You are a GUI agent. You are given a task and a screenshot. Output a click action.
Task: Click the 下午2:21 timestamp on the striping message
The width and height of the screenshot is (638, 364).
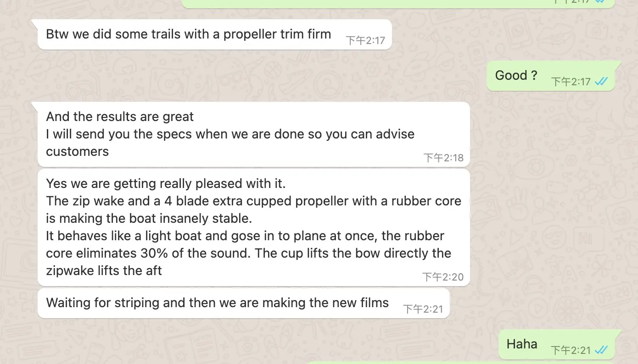423,309
